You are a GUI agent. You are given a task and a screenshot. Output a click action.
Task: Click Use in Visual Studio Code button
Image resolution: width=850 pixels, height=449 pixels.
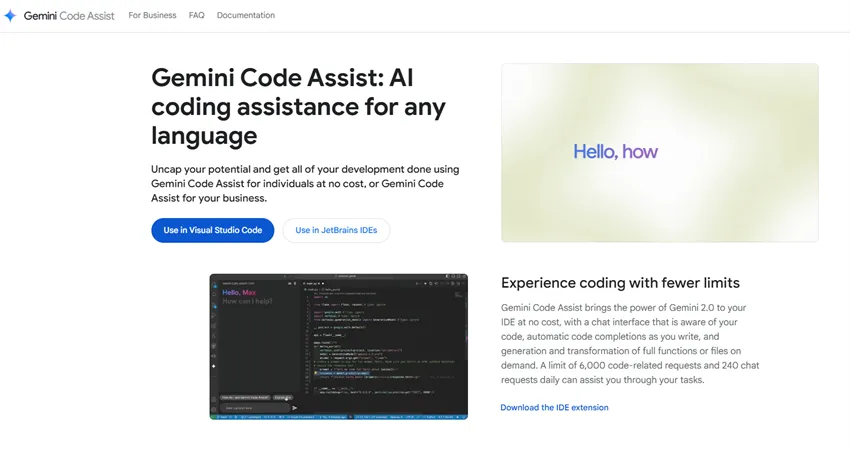pos(212,230)
